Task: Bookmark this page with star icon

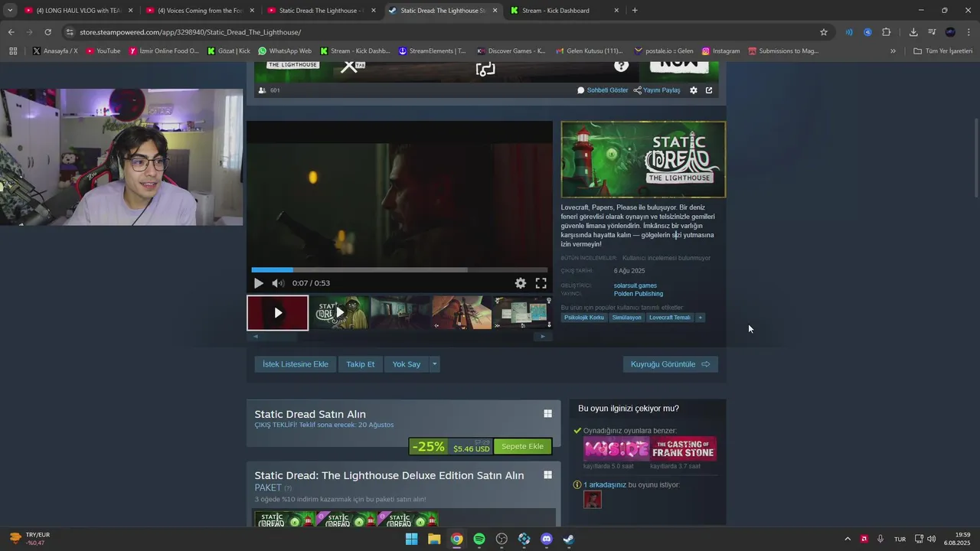Action: (x=824, y=32)
